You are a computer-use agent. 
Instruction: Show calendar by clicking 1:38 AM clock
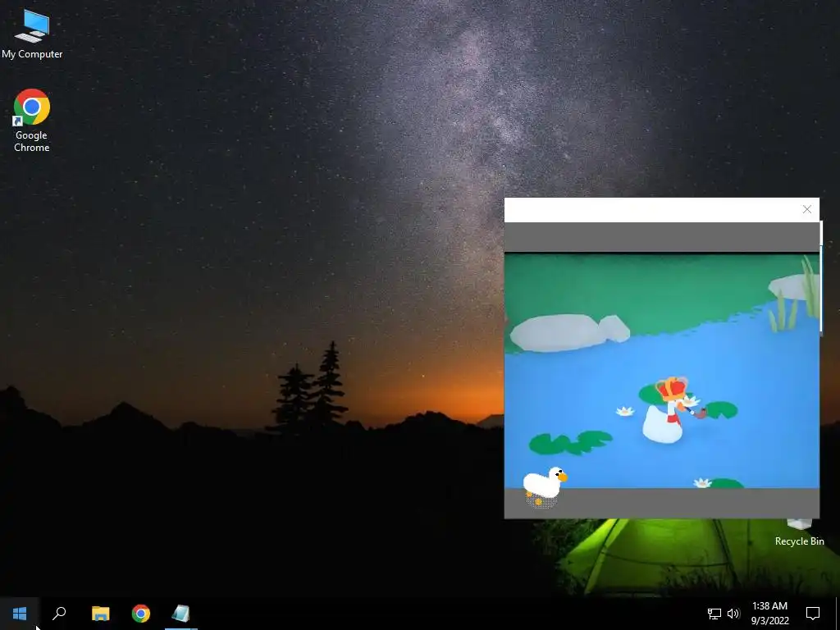point(769,614)
